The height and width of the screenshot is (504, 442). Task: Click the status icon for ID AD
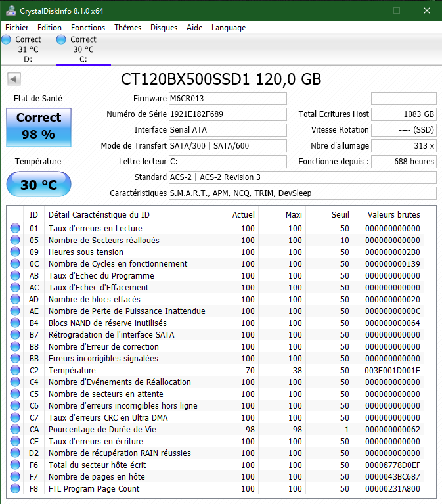[15, 299]
